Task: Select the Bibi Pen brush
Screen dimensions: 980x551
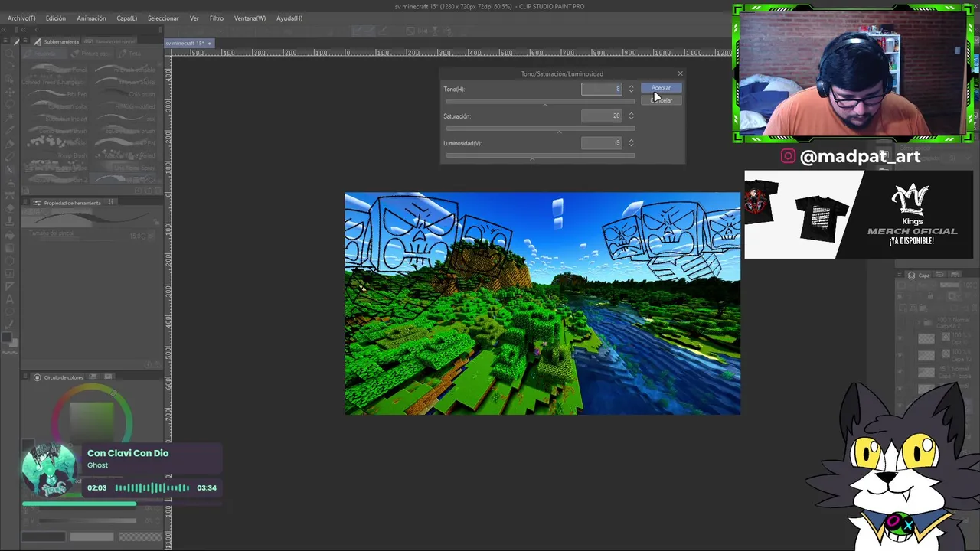Action: 56,94
